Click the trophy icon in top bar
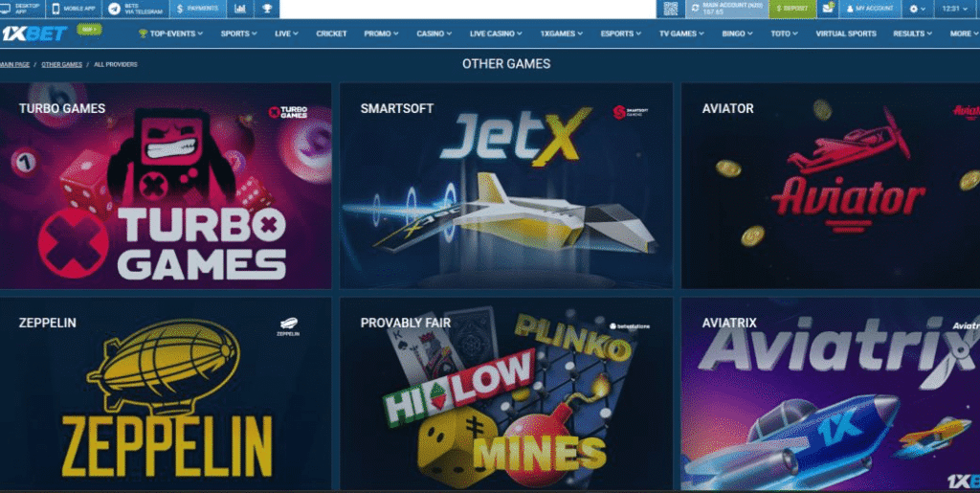Viewport: 980px width, 493px height. (266, 9)
